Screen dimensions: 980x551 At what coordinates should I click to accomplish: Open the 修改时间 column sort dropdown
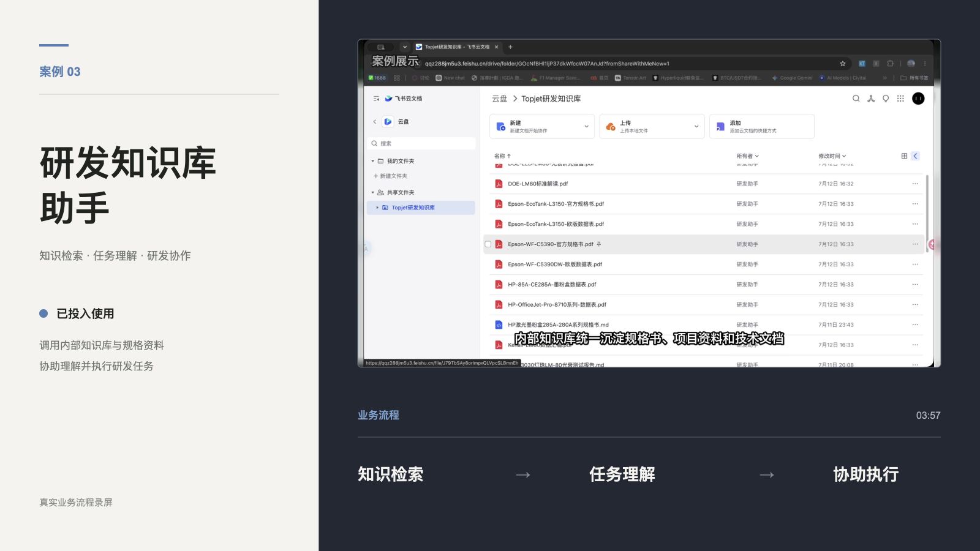point(832,156)
